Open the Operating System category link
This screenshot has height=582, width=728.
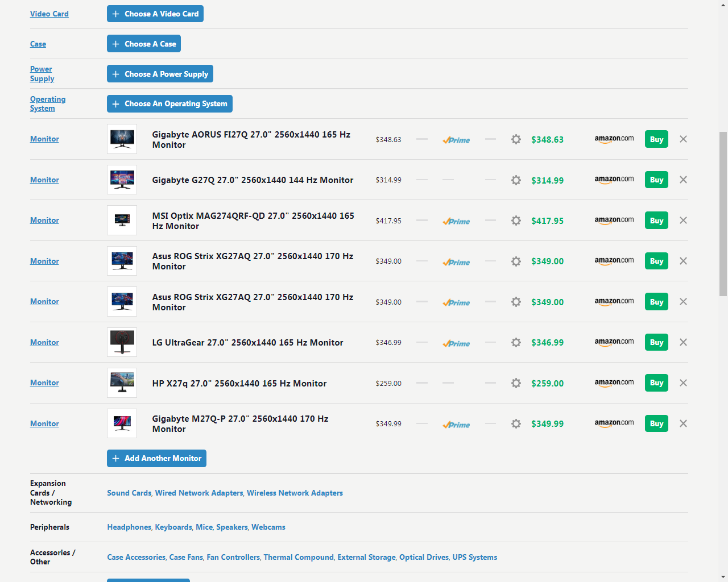[47, 103]
